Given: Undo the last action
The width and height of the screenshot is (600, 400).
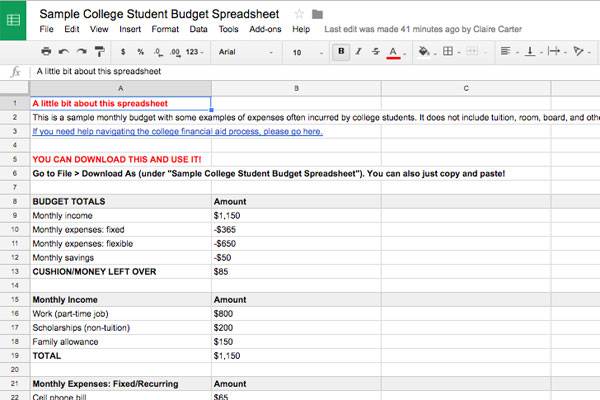Looking at the screenshot, I should pyautogui.click(x=64, y=51).
